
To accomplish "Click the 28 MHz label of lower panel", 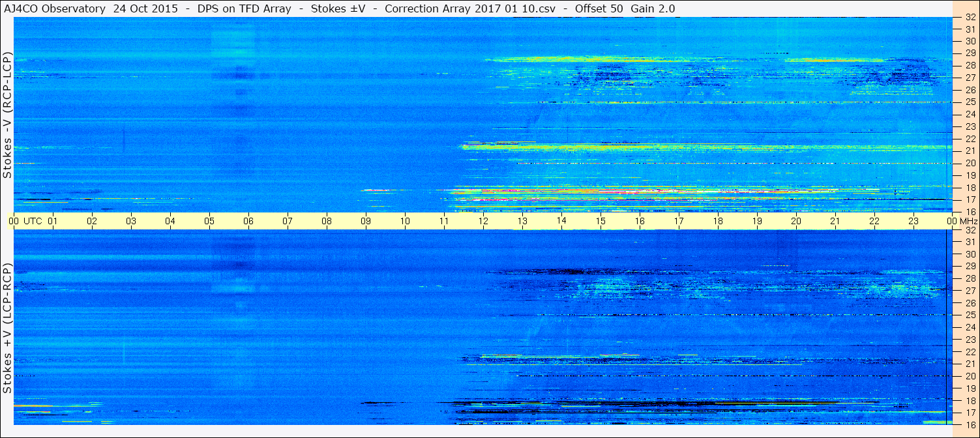I will click(970, 279).
